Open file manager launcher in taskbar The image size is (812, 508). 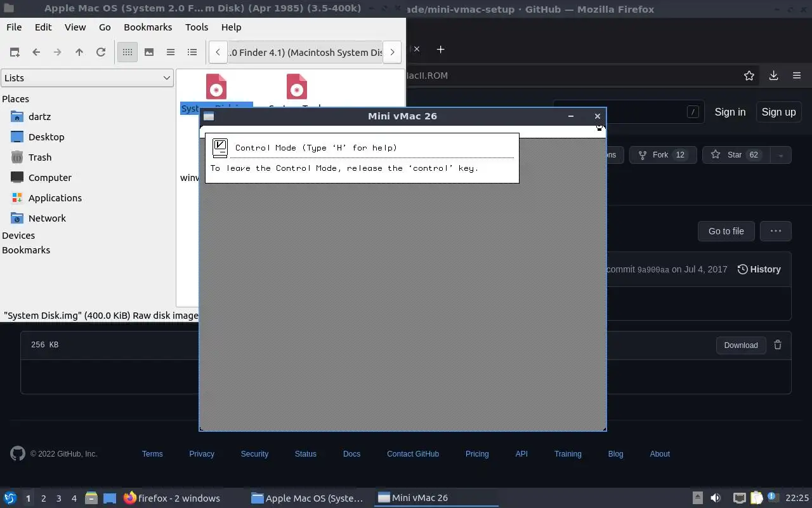[x=91, y=498]
